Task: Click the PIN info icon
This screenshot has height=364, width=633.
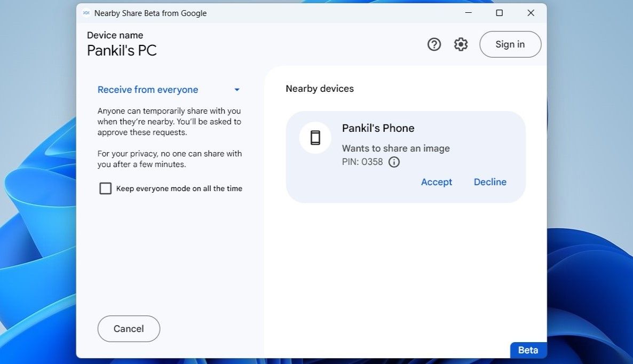Action: pos(394,162)
